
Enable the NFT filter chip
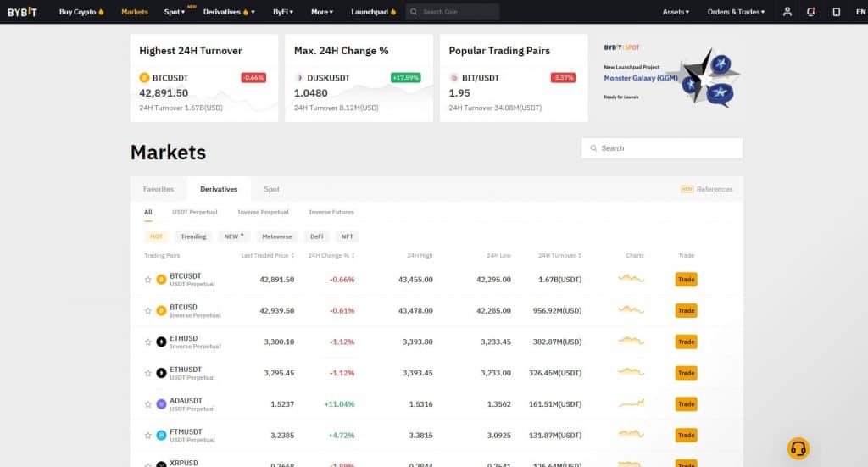coord(347,236)
